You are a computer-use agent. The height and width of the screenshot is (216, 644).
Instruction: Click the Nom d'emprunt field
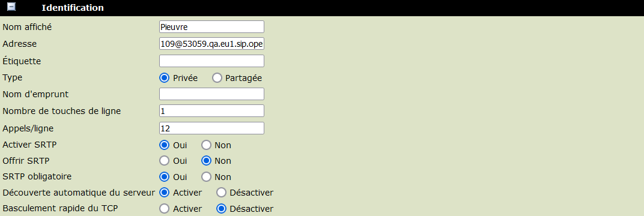211,94
